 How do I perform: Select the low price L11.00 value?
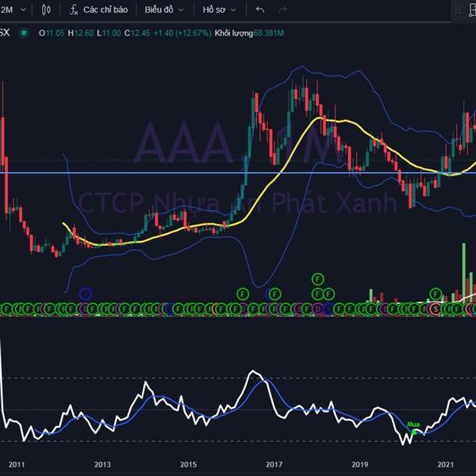click(x=109, y=33)
